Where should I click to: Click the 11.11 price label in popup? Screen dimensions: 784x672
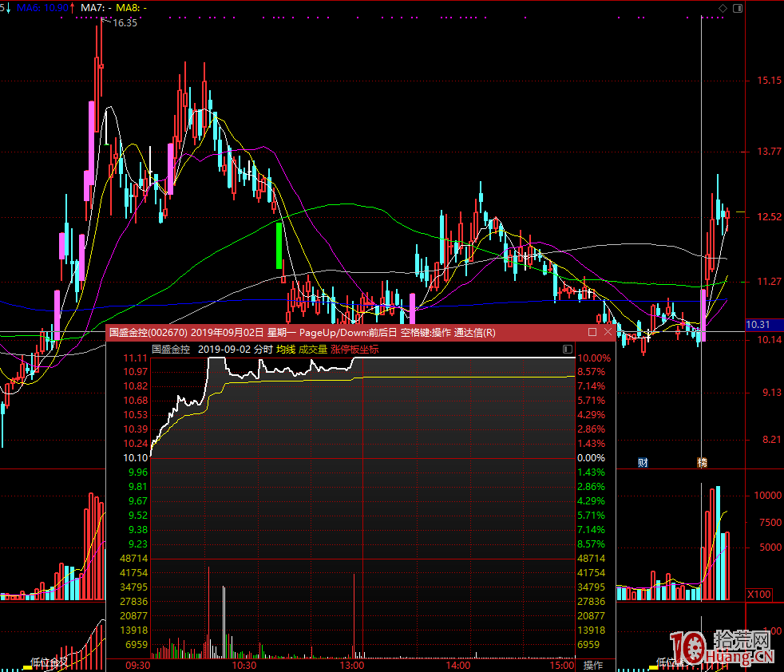(136, 358)
